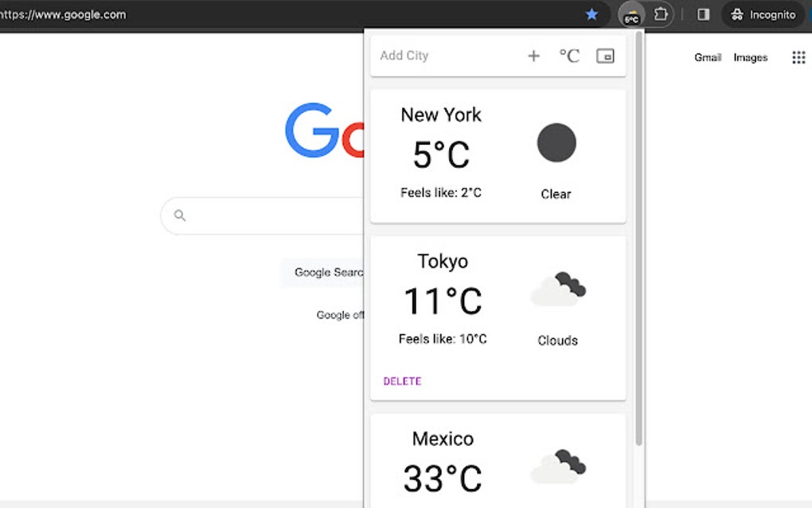Image resolution: width=812 pixels, height=508 pixels.
Task: Open the weather extension via the 5°C toolbar icon
Action: pyautogui.click(x=630, y=14)
